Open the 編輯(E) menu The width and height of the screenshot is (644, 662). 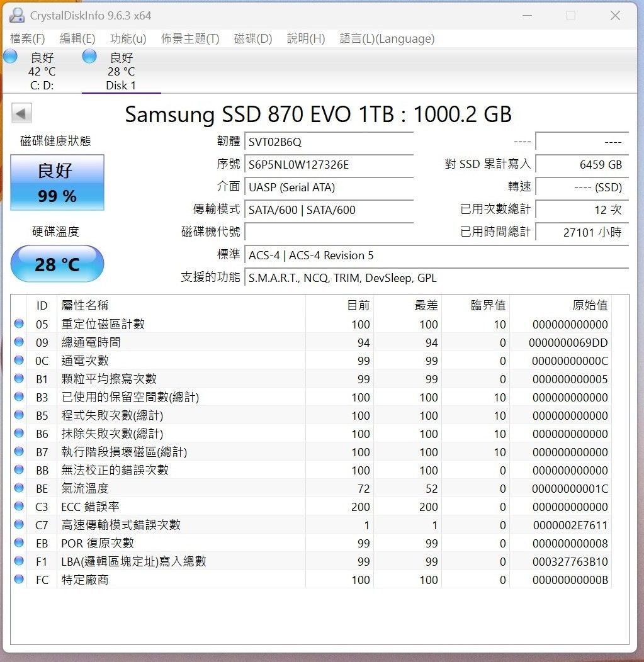tap(77, 39)
